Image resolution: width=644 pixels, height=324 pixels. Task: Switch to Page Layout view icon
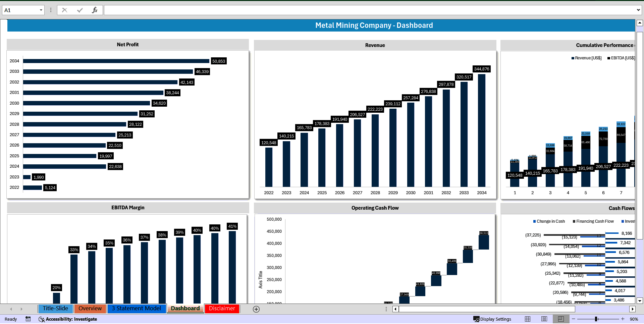coord(544,319)
